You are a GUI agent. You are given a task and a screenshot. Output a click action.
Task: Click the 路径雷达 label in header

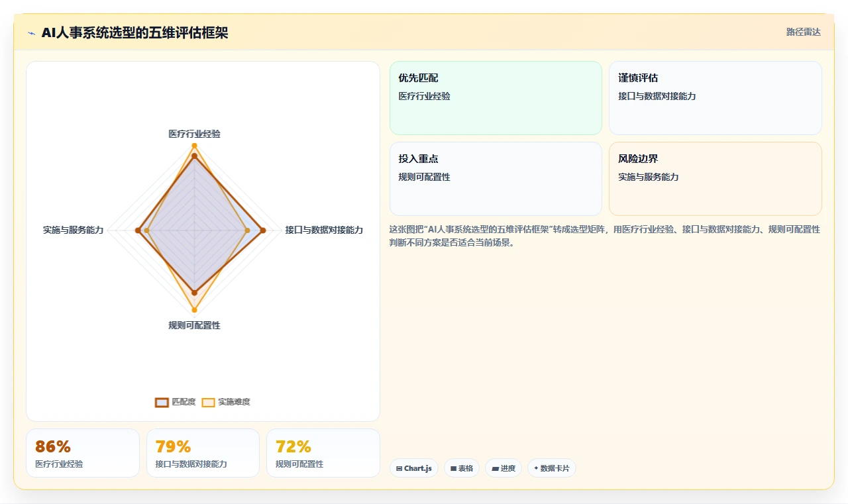tap(804, 32)
